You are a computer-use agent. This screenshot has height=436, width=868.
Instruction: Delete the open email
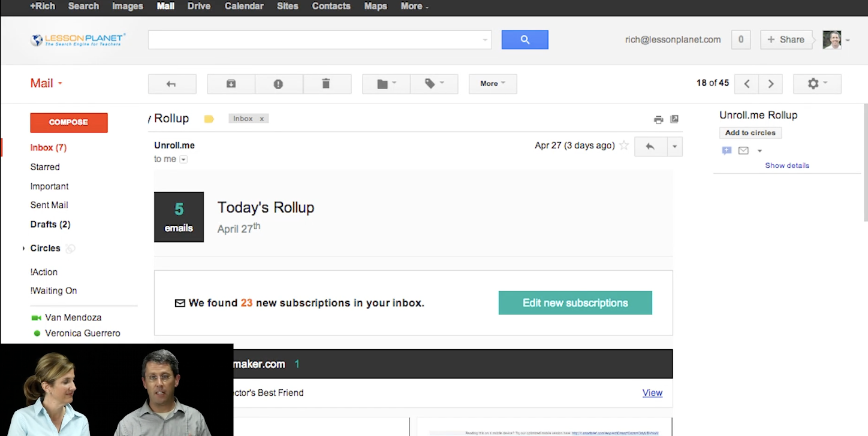[x=327, y=84]
